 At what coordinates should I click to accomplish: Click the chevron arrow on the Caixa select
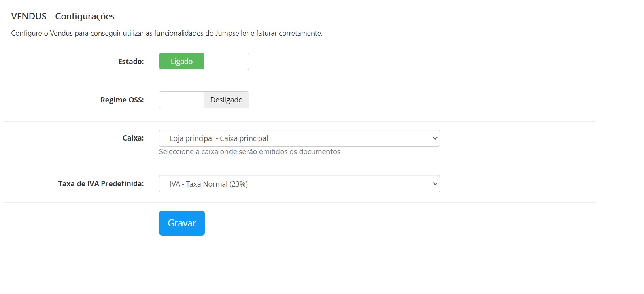[x=435, y=138]
